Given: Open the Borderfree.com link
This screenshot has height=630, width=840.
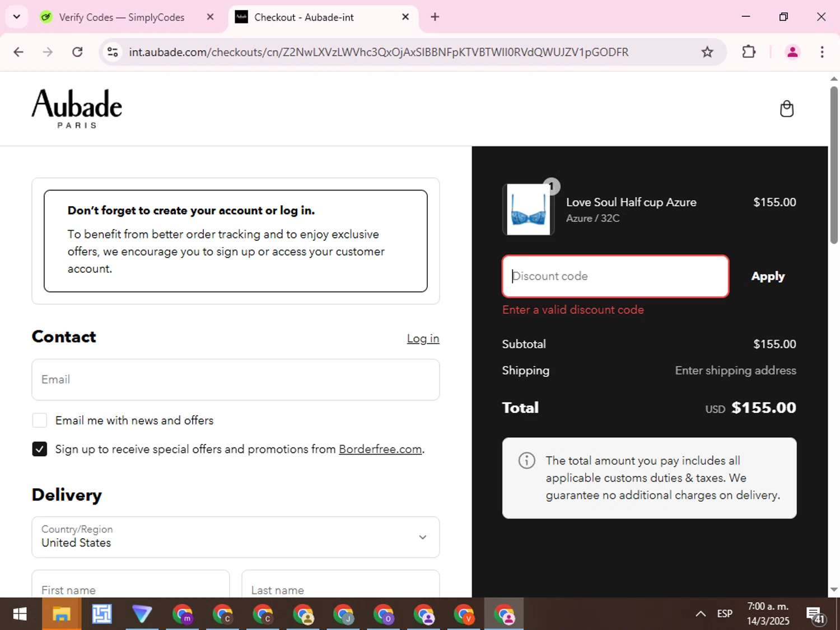Looking at the screenshot, I should click(x=380, y=449).
